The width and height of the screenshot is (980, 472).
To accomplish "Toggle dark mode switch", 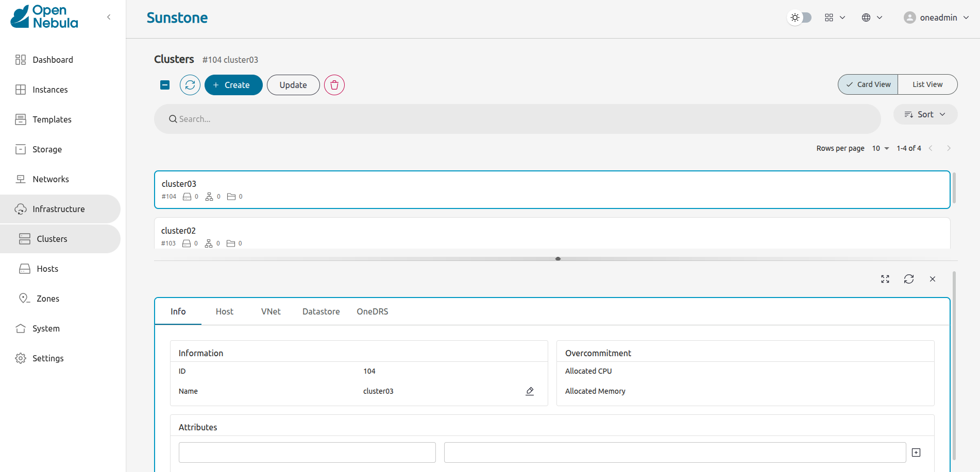I will pos(800,18).
